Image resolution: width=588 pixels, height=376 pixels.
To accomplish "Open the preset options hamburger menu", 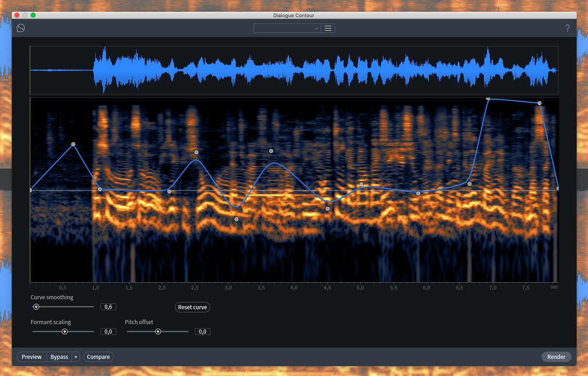I will coord(328,28).
